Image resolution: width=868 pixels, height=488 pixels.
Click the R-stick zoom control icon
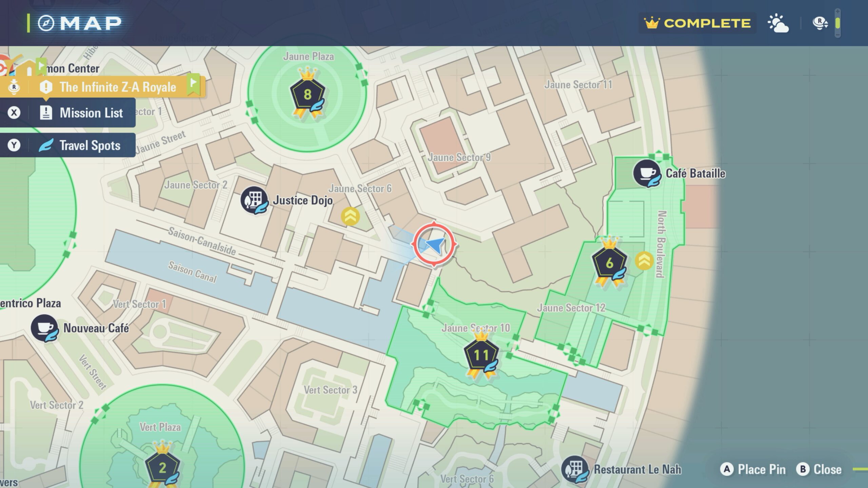[x=820, y=23]
